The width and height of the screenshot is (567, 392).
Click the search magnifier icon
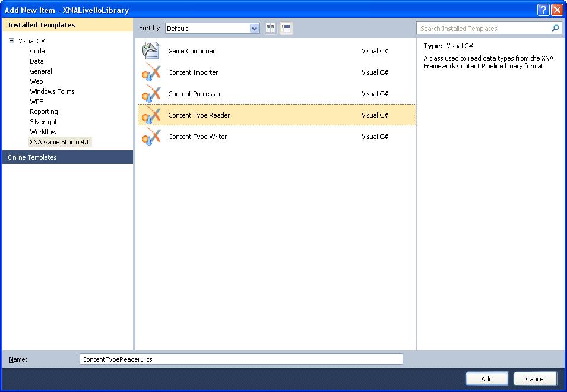pyautogui.click(x=555, y=28)
